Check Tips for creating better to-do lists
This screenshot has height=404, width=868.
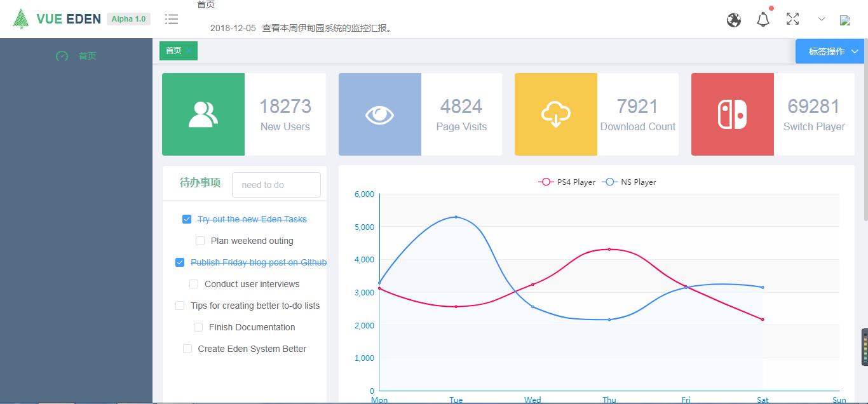180,306
